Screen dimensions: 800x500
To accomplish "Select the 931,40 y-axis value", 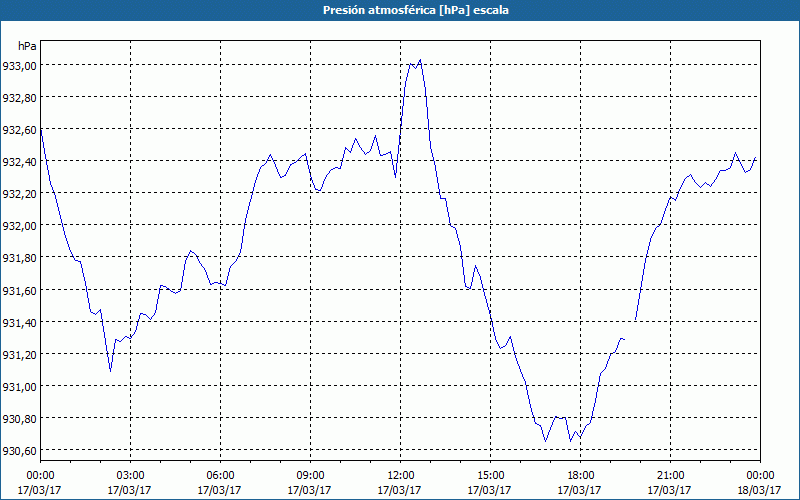I will click(19, 322).
